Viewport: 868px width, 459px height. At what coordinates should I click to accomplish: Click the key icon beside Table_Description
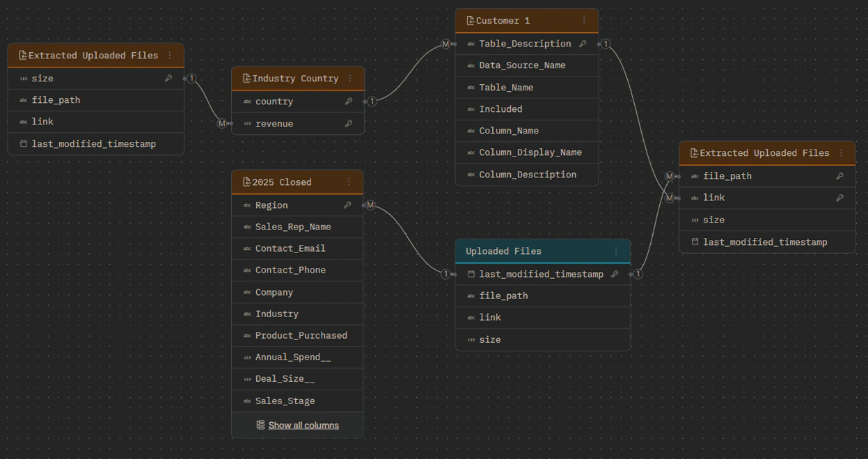pyautogui.click(x=583, y=44)
